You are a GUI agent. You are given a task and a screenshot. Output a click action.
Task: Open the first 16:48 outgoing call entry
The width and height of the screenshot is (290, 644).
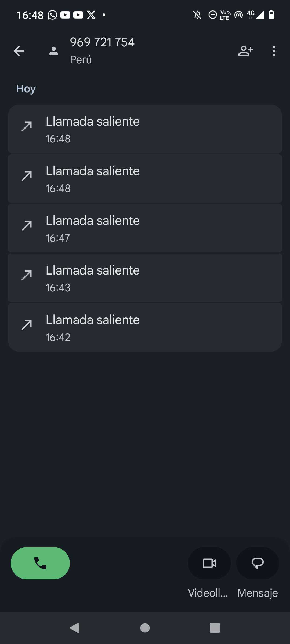145,129
